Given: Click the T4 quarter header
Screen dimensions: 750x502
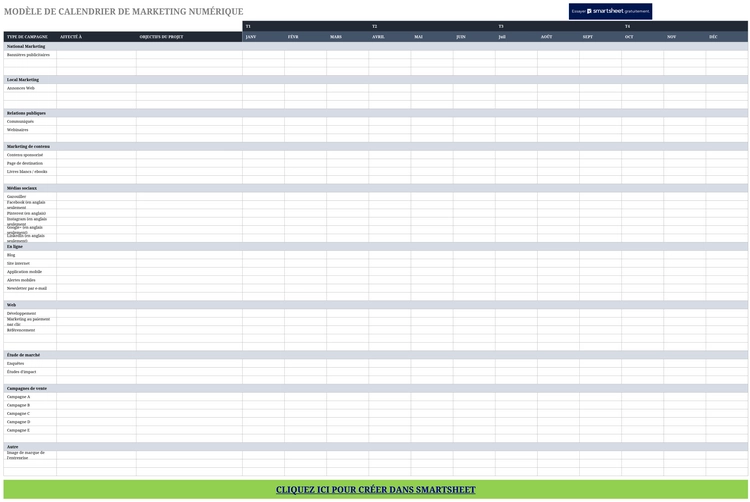Looking at the screenshot, I should point(685,26).
